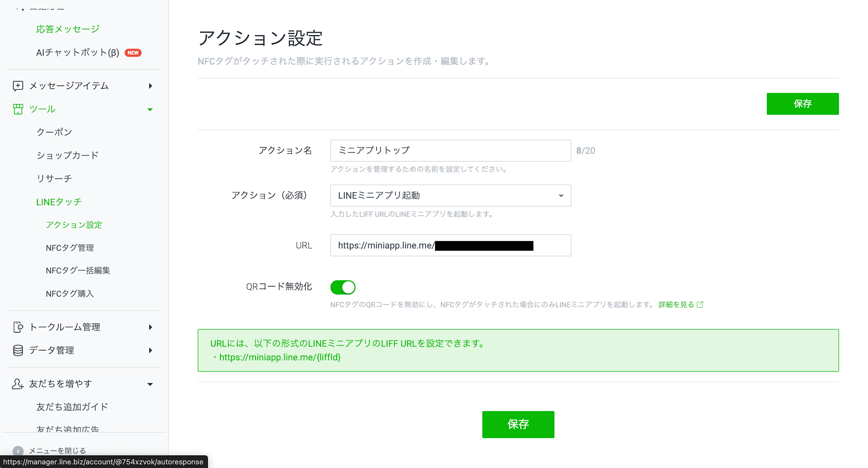868x468 pixels.
Task: Expand the メッセージアイテム section chevron
Action: coord(151,86)
